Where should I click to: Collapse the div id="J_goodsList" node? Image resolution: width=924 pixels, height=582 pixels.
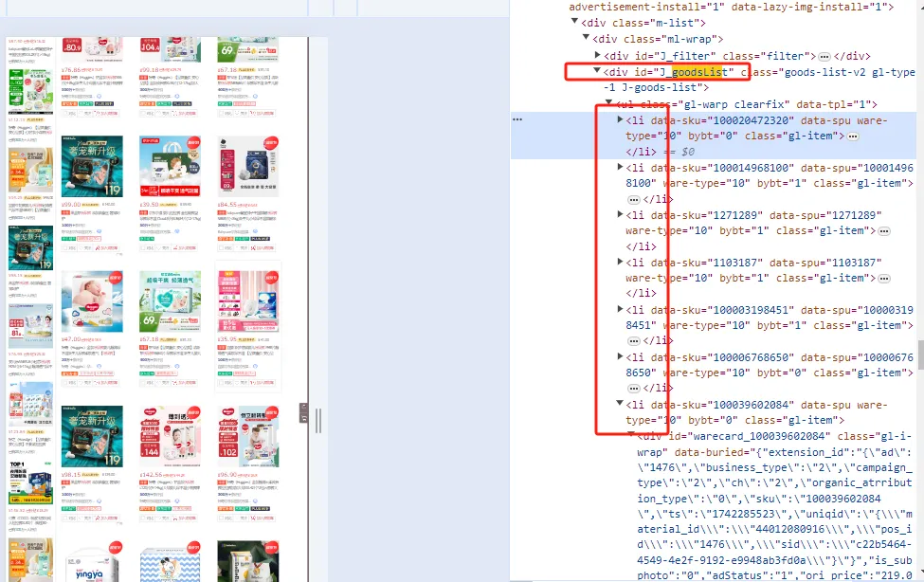click(x=597, y=71)
